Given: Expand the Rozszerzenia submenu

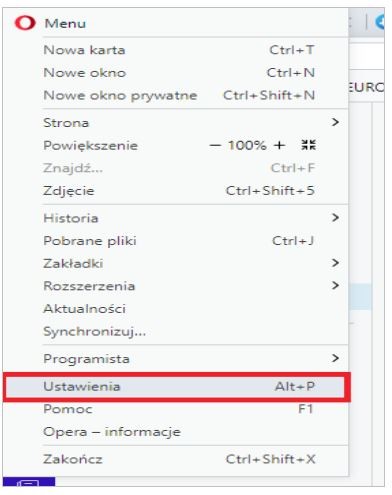Looking at the screenshot, I should 335,285.
